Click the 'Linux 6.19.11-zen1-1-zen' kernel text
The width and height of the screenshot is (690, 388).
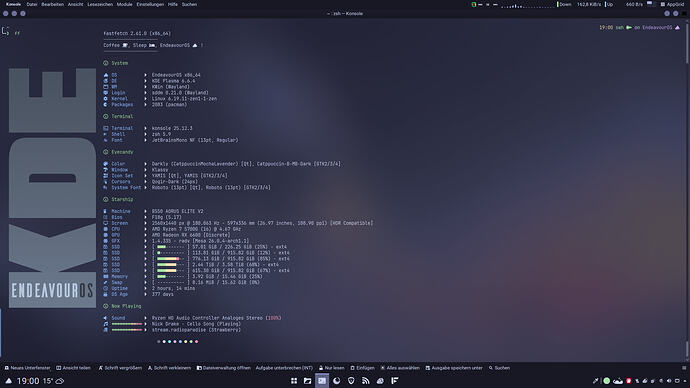coord(184,99)
